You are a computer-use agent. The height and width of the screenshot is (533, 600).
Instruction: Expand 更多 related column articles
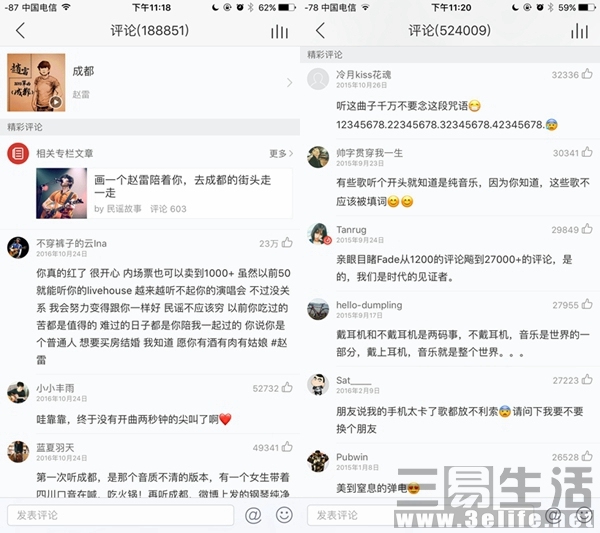(x=281, y=153)
